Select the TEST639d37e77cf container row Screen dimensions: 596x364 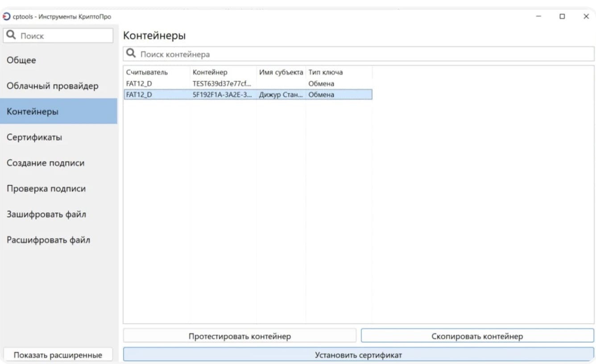(x=222, y=83)
